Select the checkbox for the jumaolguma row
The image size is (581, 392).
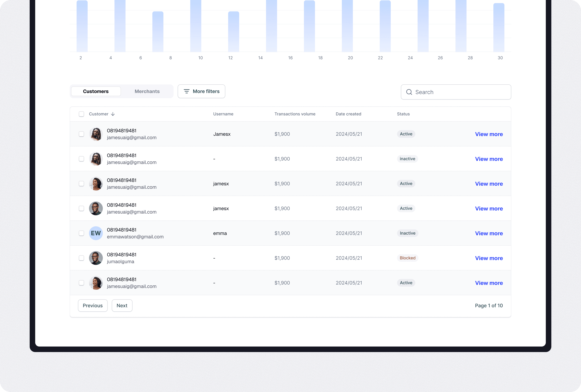tap(81, 258)
